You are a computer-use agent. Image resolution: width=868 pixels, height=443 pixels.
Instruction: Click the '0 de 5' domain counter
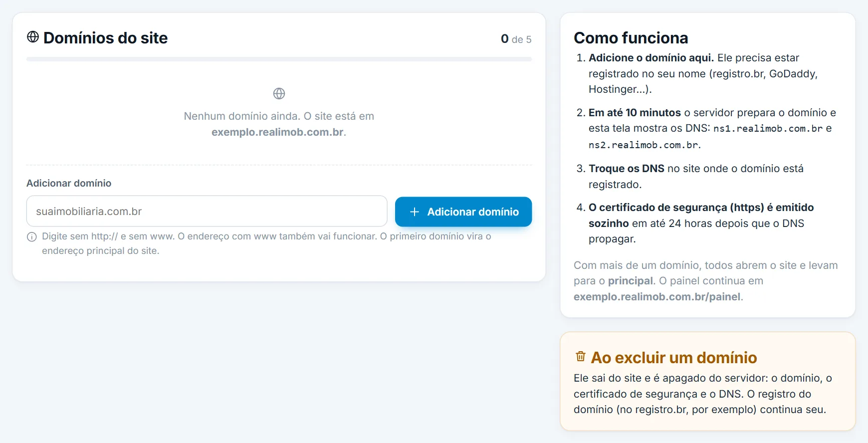click(x=516, y=39)
